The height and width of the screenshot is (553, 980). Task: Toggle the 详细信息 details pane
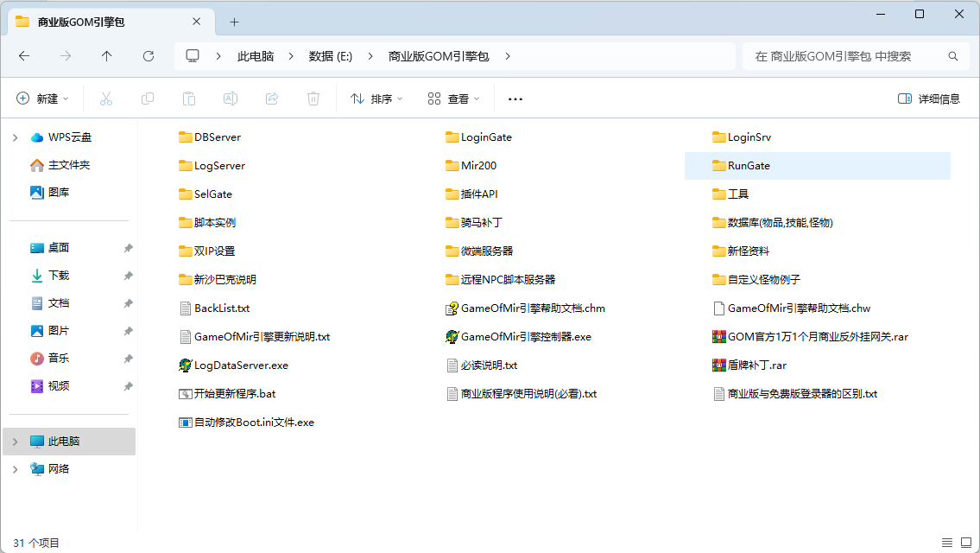click(929, 99)
